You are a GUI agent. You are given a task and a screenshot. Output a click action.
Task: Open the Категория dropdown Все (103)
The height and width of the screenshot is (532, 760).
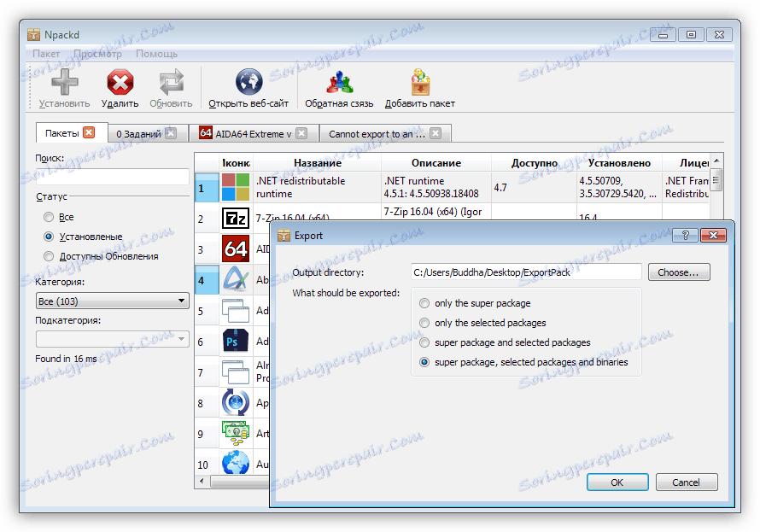pyautogui.click(x=112, y=301)
